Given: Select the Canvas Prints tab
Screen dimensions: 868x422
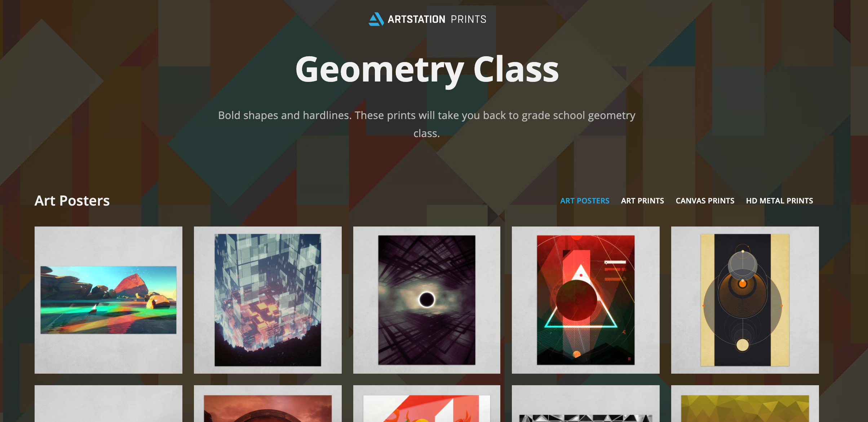Looking at the screenshot, I should coord(705,201).
